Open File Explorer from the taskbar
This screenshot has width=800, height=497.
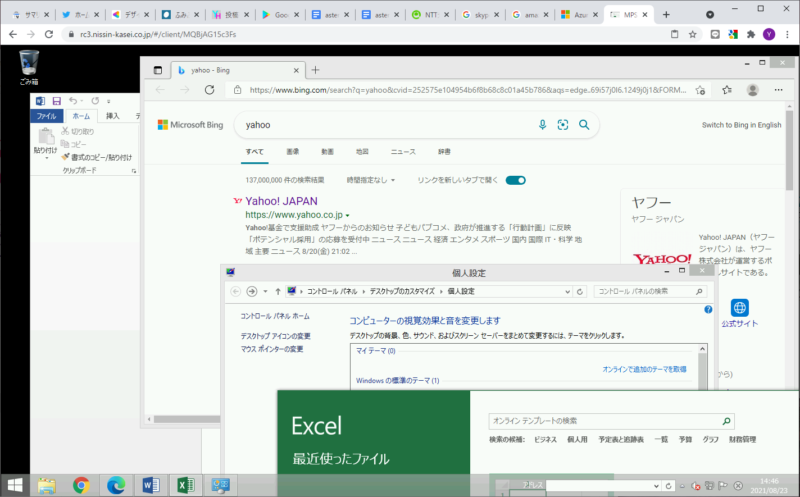pyautogui.click(x=46, y=485)
